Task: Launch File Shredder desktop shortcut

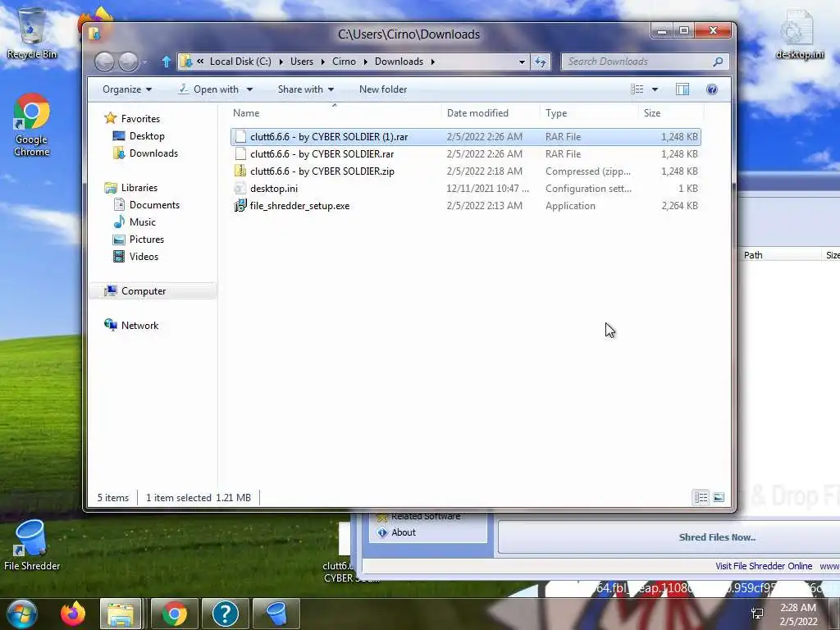Action: pos(32,545)
